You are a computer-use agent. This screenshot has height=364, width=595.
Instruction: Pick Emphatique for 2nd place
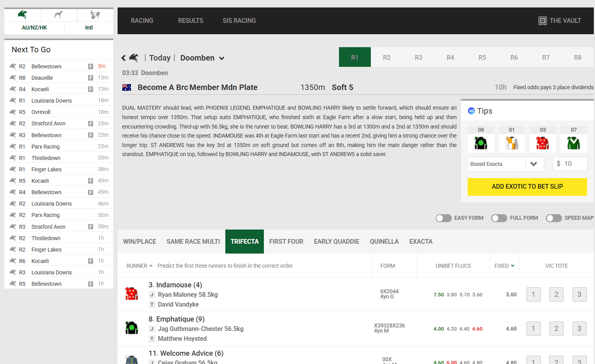pos(556,329)
